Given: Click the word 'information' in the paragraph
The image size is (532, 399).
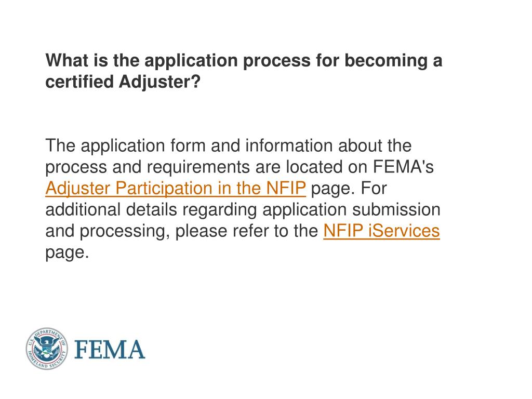Looking at the screenshot, I should pyautogui.click(x=289, y=145).
